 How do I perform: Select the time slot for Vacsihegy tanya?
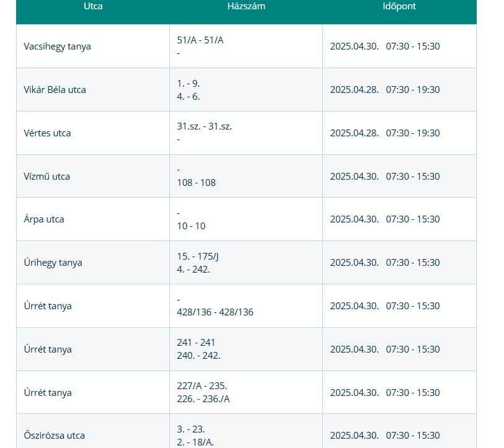(413, 46)
